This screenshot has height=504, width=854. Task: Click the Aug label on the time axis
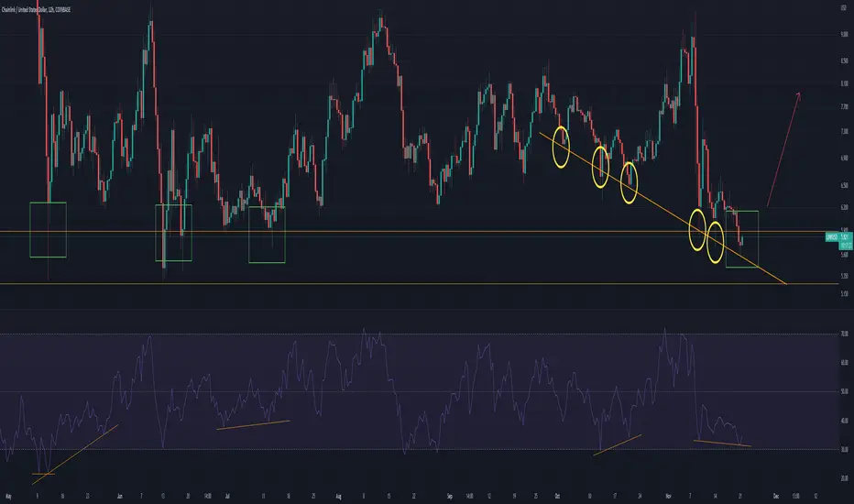point(338,497)
